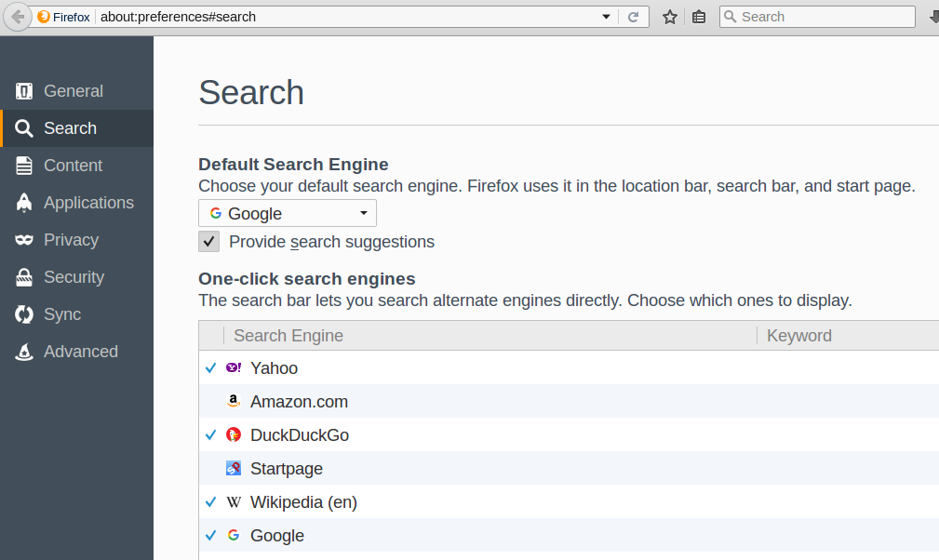Select the Startpage row text

[x=287, y=469]
